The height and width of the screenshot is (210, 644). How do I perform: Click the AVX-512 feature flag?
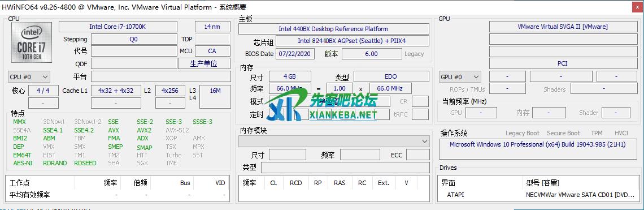pyautogui.click(x=177, y=130)
